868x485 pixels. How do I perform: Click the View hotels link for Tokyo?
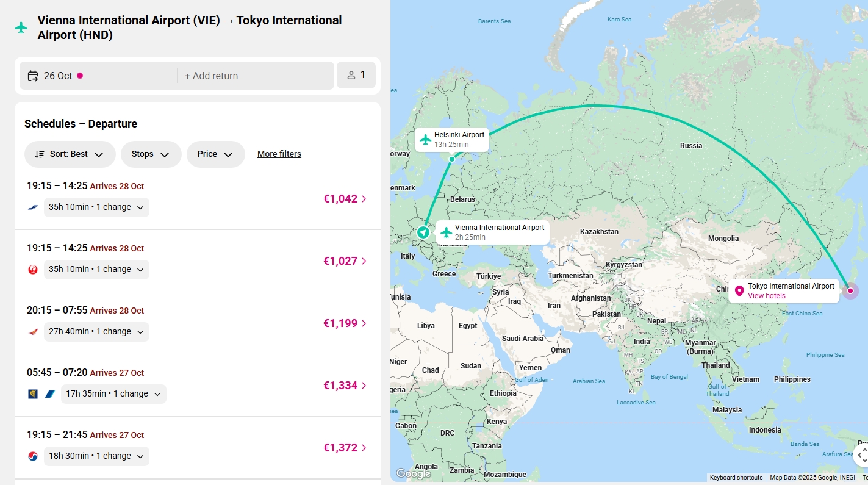pyautogui.click(x=767, y=296)
